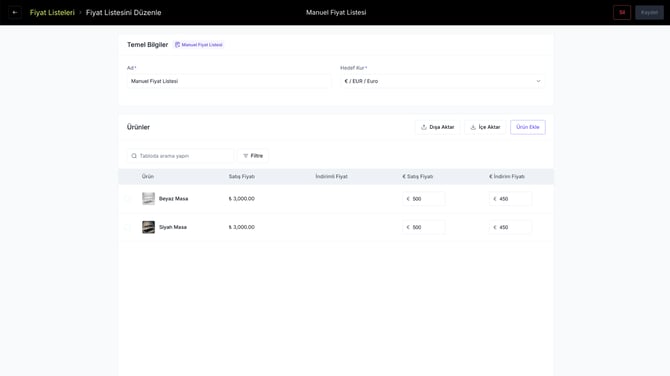Viewport: 670px width, 376px height.
Task: Expand the Hedef Kur currency dropdown
Action: tap(442, 81)
